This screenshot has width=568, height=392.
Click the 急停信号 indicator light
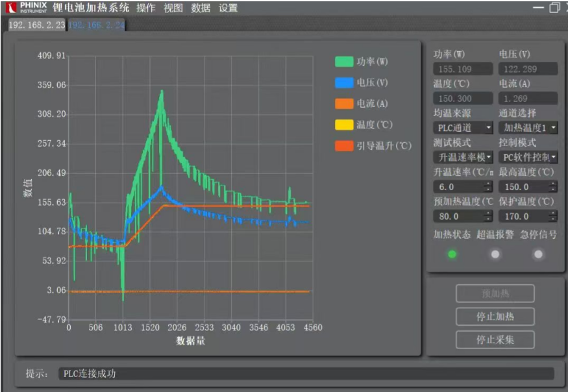point(538,254)
